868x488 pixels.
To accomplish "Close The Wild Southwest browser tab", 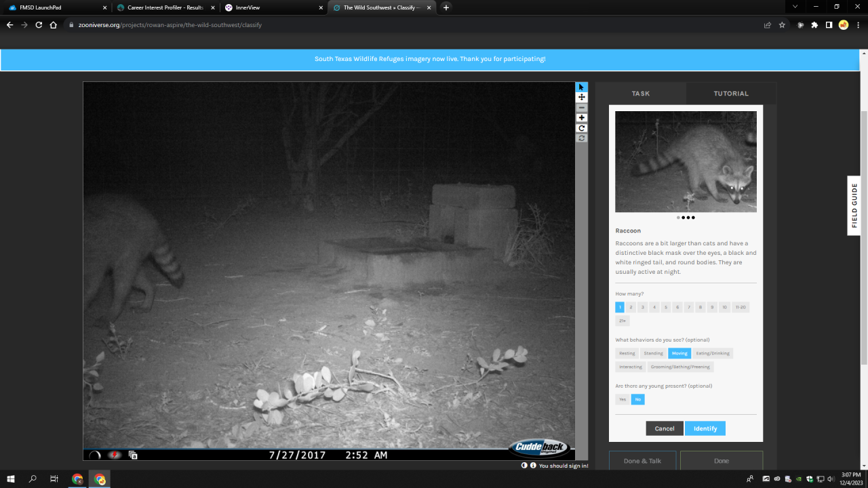I will pyautogui.click(x=429, y=7).
